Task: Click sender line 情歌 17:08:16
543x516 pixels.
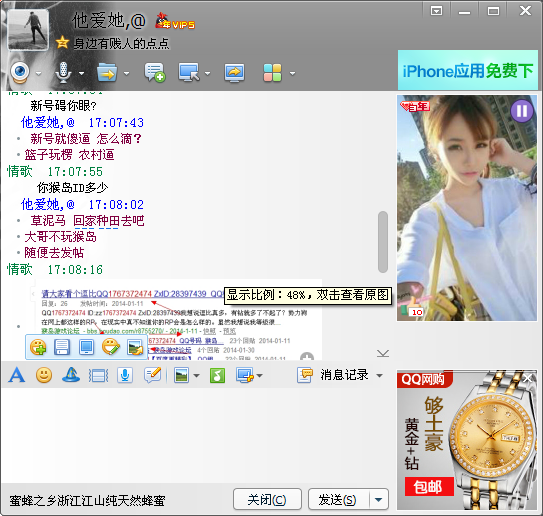Action: [x=55, y=269]
